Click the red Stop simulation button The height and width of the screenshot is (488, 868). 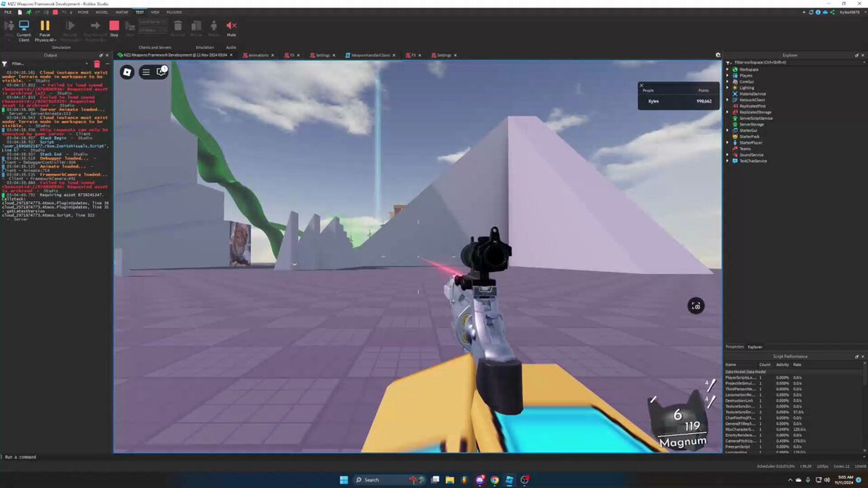tap(114, 27)
